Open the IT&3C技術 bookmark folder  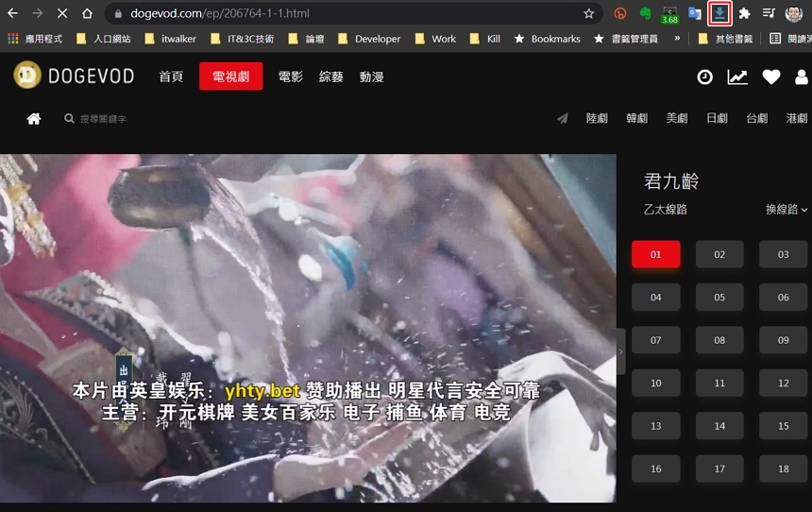click(x=242, y=39)
